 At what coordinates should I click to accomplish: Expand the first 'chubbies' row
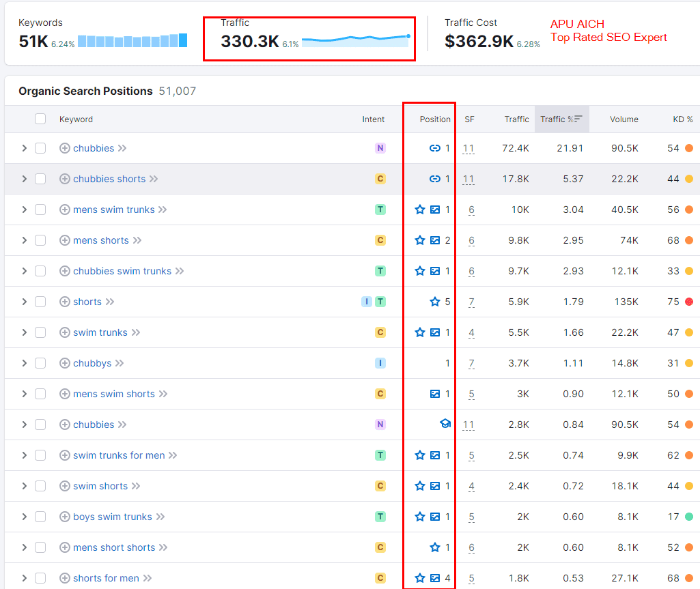(24, 148)
